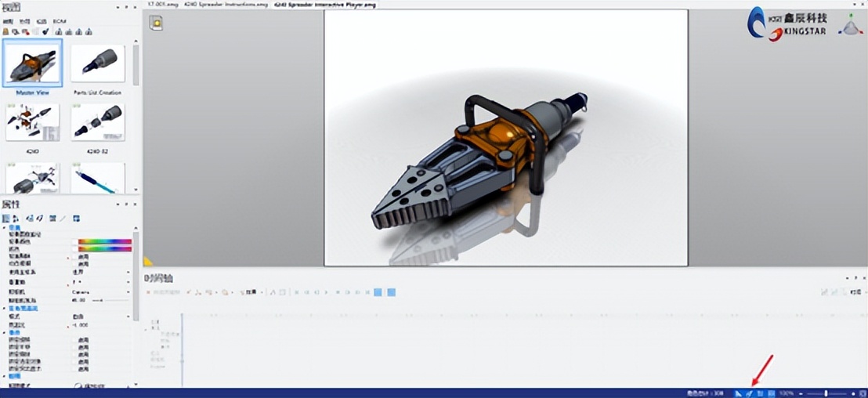Click the fit-to-window icon ending the status bar
The image size is (868, 398).
[x=863, y=393]
